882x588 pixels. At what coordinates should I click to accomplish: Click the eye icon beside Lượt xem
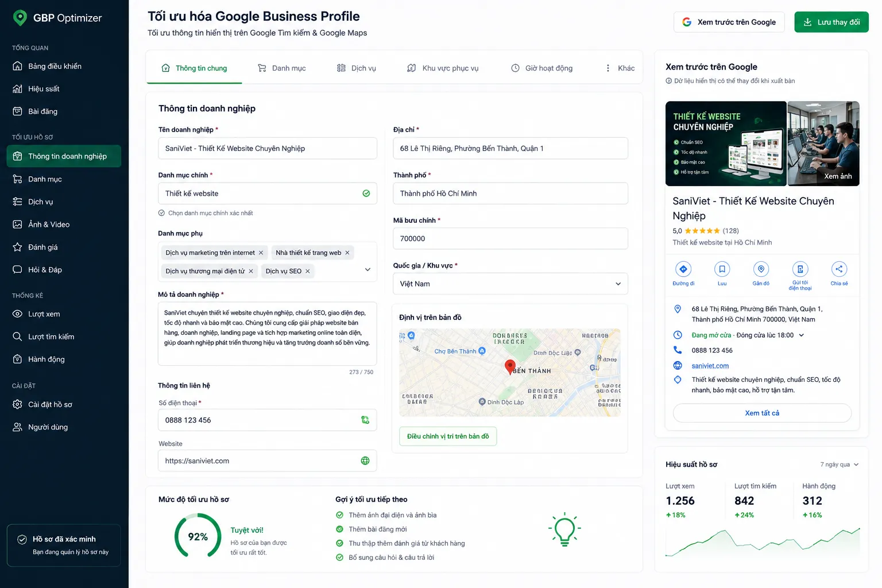coord(18,314)
